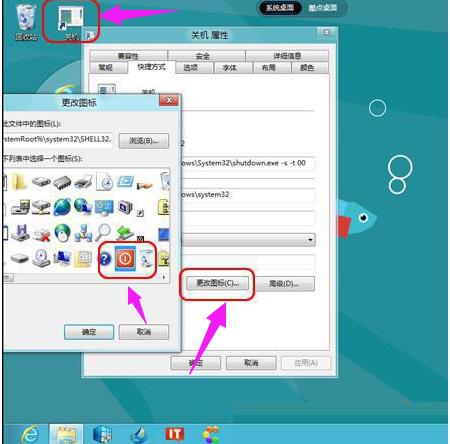The height and width of the screenshot is (444, 450).
Task: Select the floppy drive icon
Action: point(20,232)
